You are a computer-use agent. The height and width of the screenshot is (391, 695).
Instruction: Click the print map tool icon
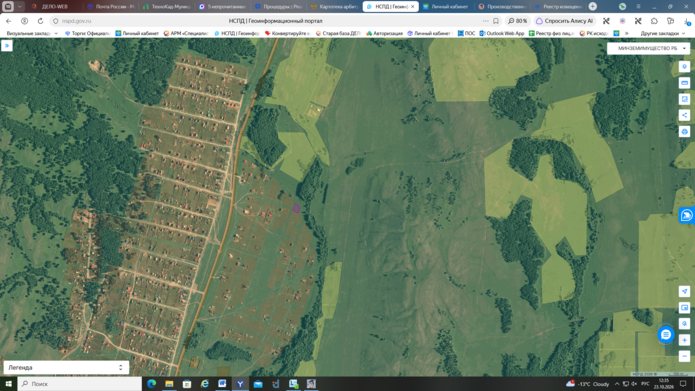[x=684, y=132]
